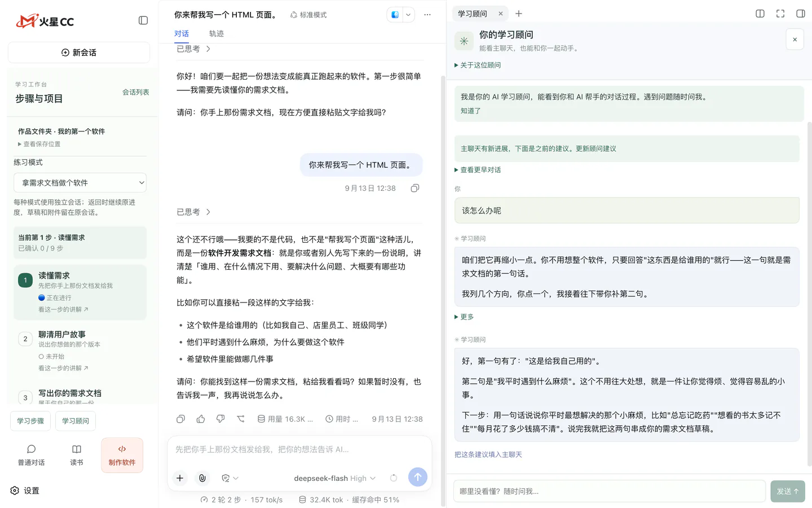
Task: Click the 发送 button in advisor panel
Action: tap(788, 491)
